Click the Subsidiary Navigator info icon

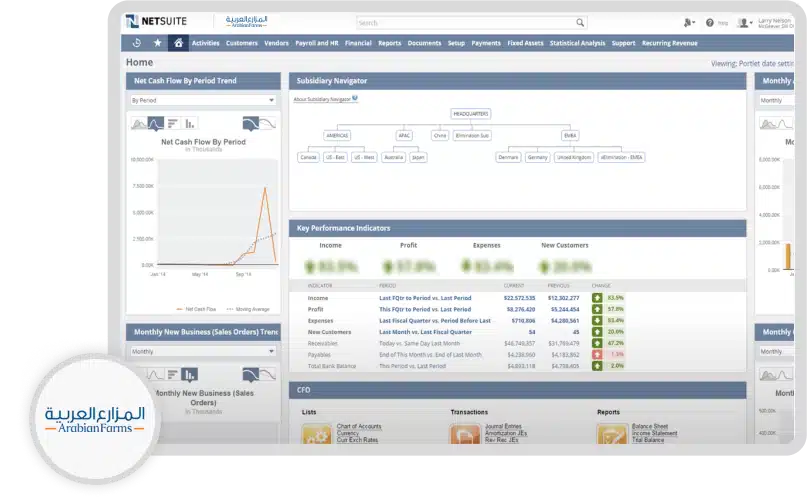[x=355, y=98]
